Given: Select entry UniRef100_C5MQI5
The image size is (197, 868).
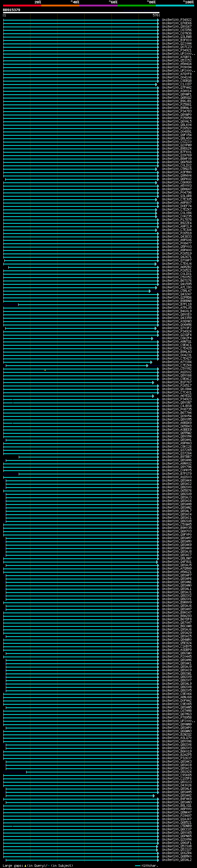Looking at the screenshot, I should (x=177, y=169).
